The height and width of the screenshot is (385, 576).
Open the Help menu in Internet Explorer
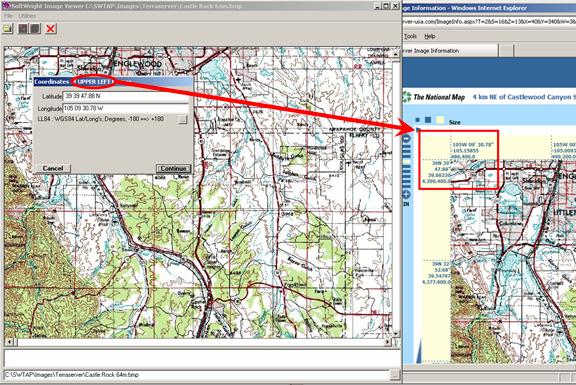(x=430, y=36)
